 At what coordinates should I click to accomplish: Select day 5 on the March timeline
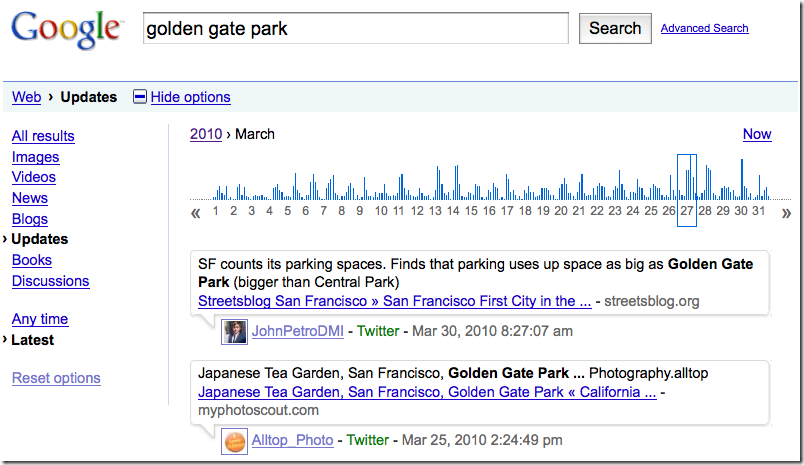click(288, 211)
